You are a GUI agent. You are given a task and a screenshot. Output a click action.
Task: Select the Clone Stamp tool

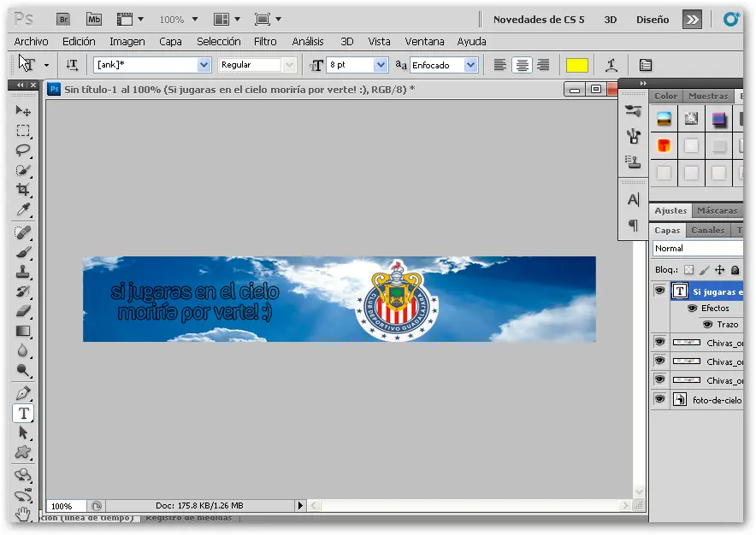22,273
